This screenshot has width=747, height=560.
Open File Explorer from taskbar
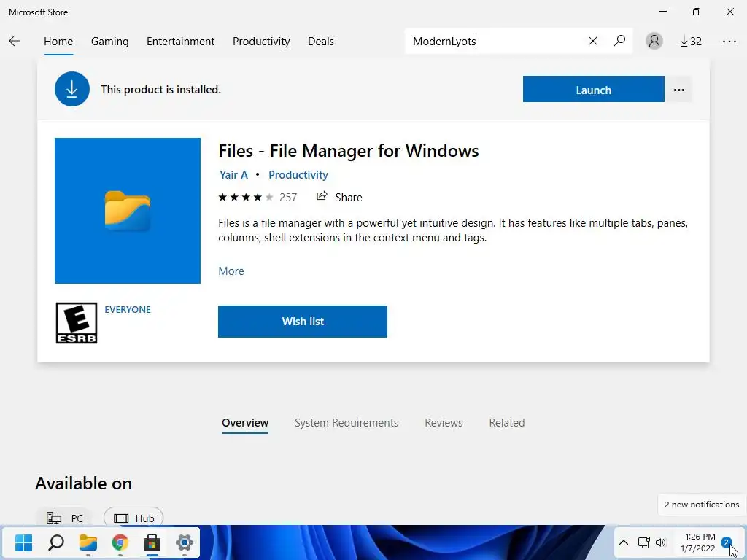pos(88,542)
